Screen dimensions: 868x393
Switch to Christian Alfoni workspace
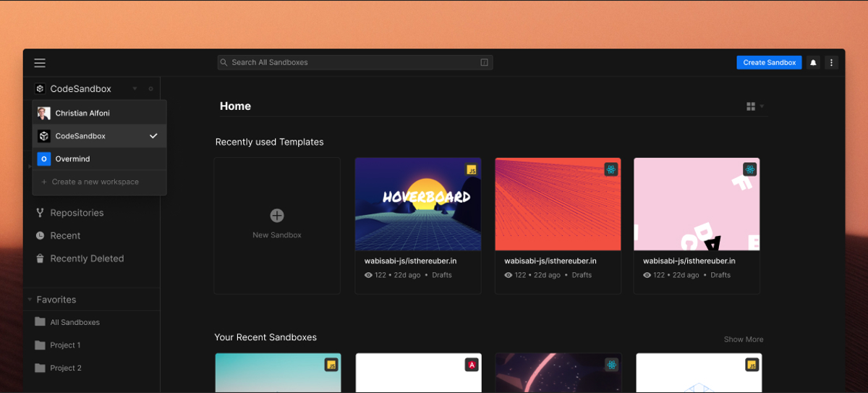pyautogui.click(x=100, y=113)
